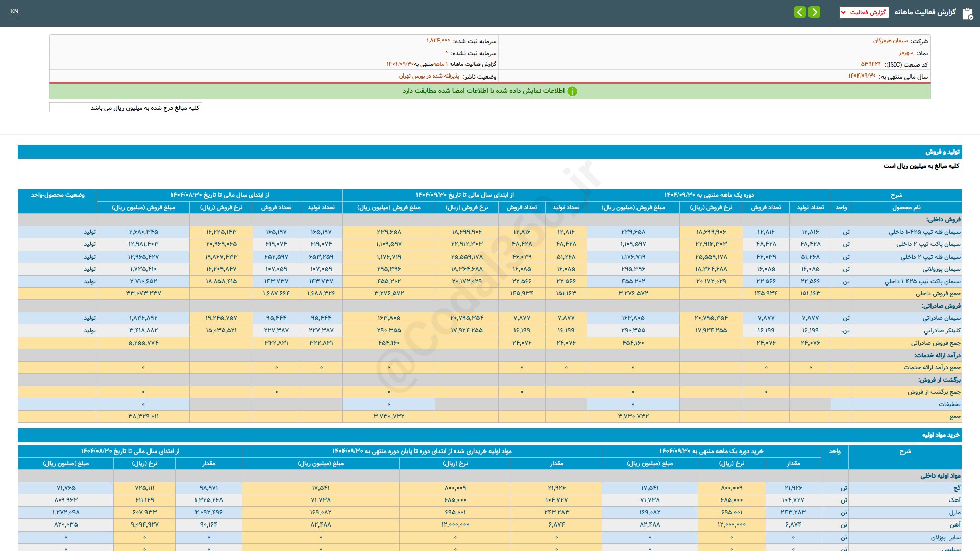This screenshot has width=980, height=551.
Task: Click the تولید و فروش section header
Action: [942, 152]
